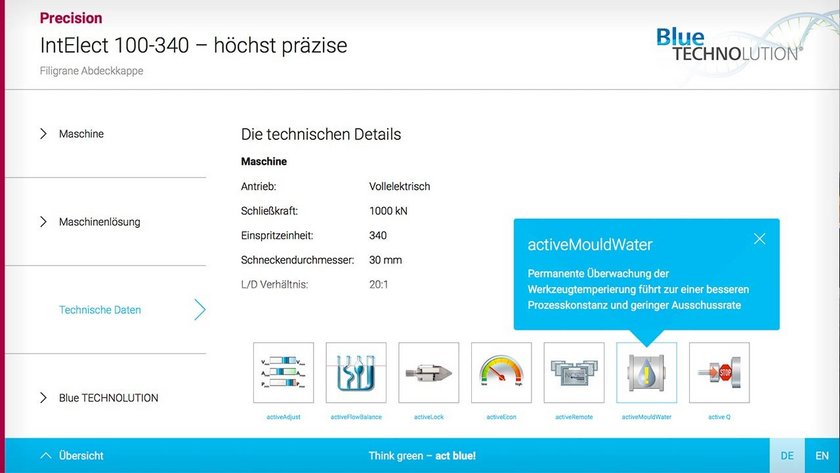Click the activeRemote label
This screenshot has width=840, height=473.
[x=574, y=417]
